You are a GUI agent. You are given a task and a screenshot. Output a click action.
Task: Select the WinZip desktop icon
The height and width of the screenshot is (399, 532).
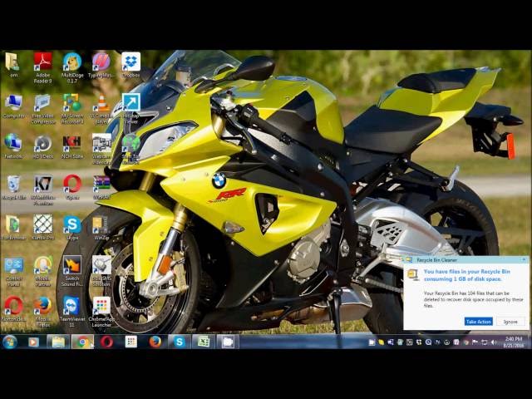pos(101,228)
